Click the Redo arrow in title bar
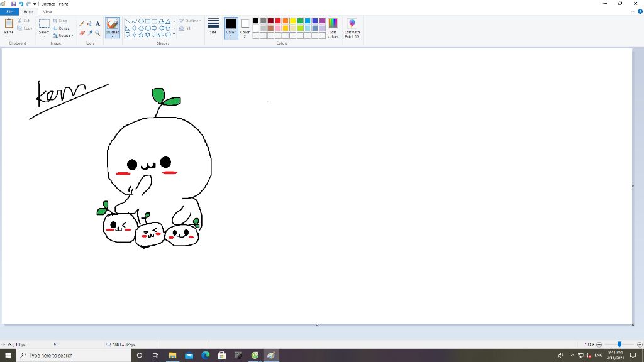 click(x=28, y=4)
